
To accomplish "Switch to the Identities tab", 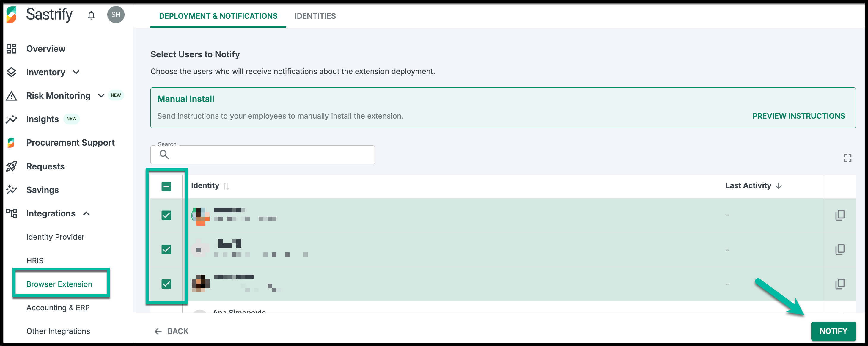I will click(315, 16).
